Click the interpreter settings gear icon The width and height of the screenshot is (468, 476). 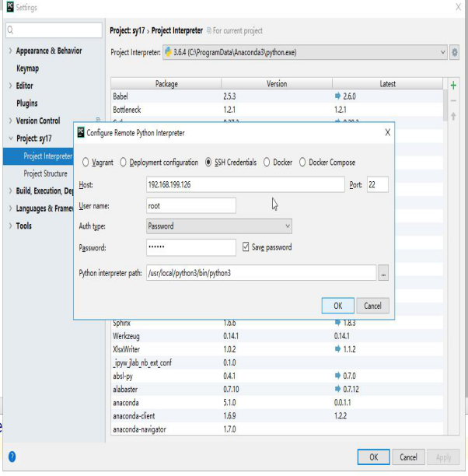[x=455, y=53]
